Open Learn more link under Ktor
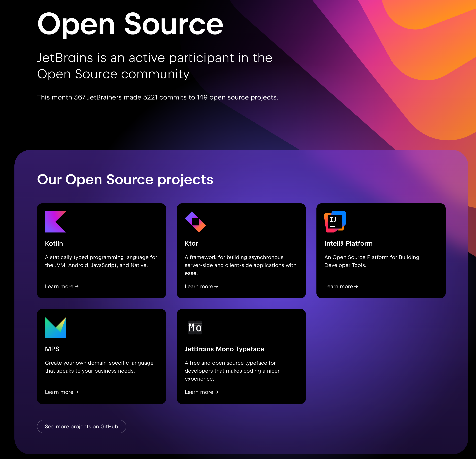The width and height of the screenshot is (476, 459). [201, 286]
